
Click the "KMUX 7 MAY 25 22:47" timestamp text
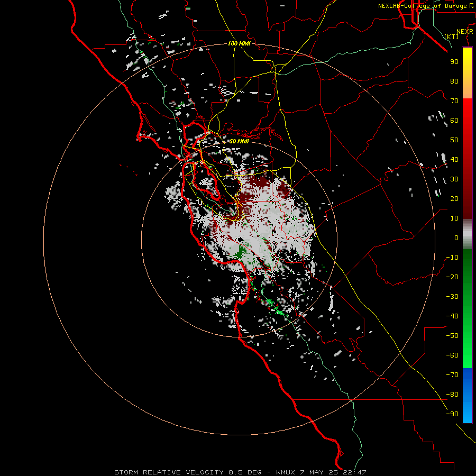(321, 472)
